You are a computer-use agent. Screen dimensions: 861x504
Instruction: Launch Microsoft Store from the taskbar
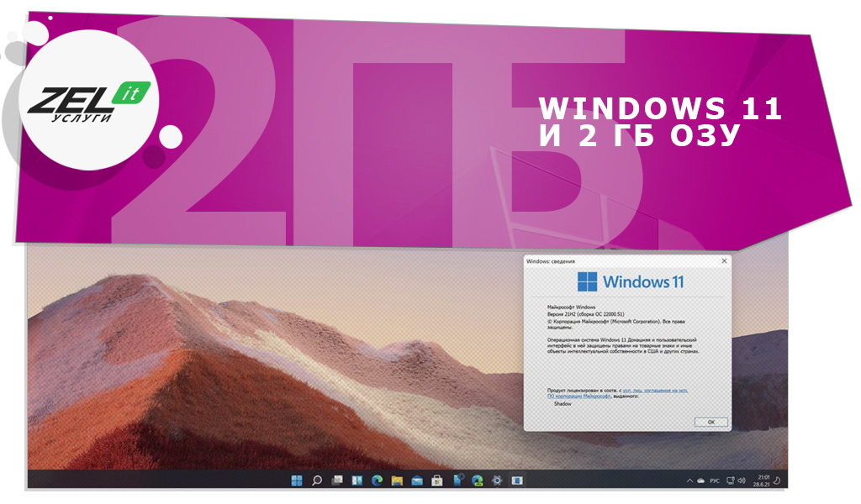tap(437, 480)
